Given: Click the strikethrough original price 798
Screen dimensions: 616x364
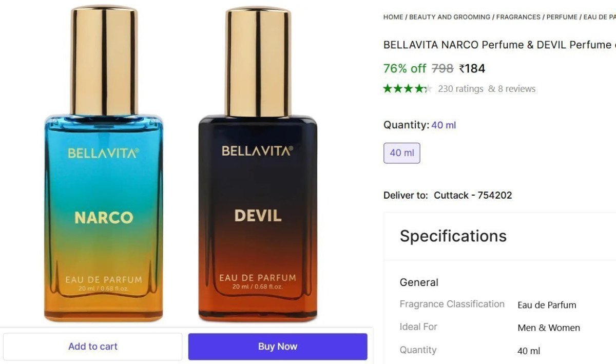Looking at the screenshot, I should [441, 68].
